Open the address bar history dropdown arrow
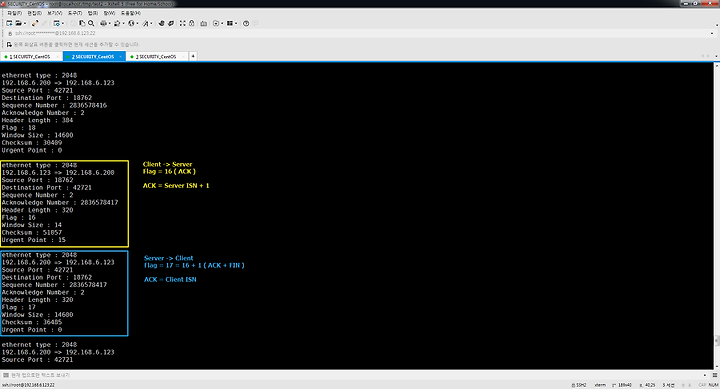This screenshot has height=389, width=720. click(x=712, y=34)
